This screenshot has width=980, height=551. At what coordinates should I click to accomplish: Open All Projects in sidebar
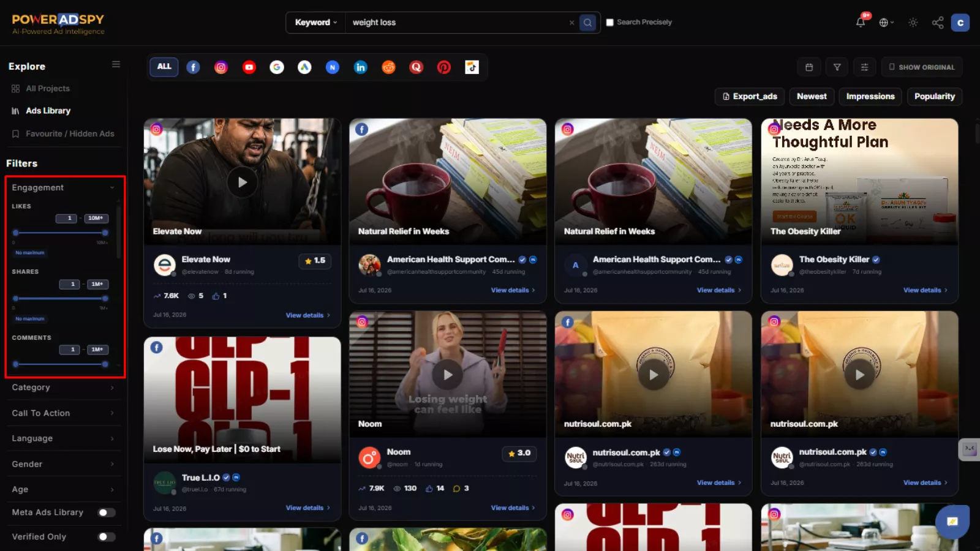pos(40,89)
